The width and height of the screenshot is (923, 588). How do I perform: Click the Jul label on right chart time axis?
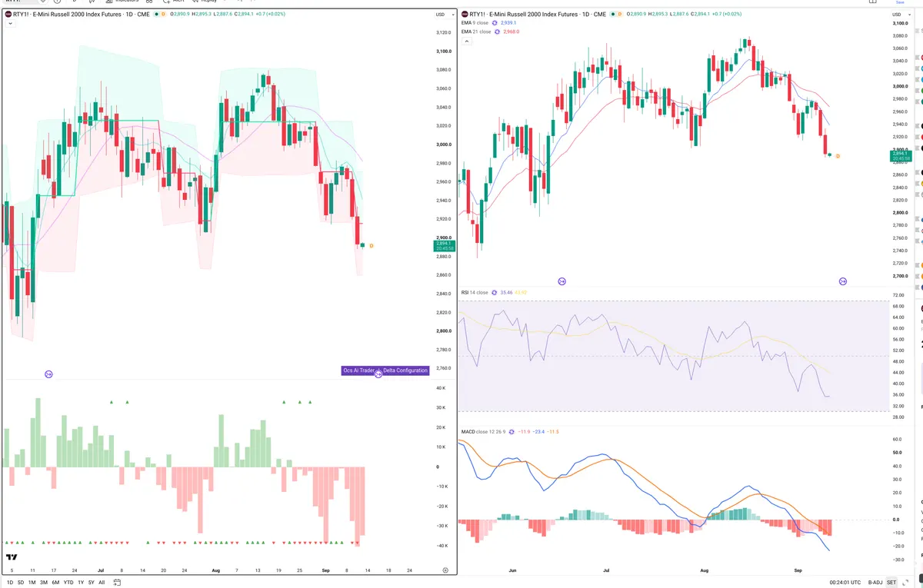coord(606,571)
